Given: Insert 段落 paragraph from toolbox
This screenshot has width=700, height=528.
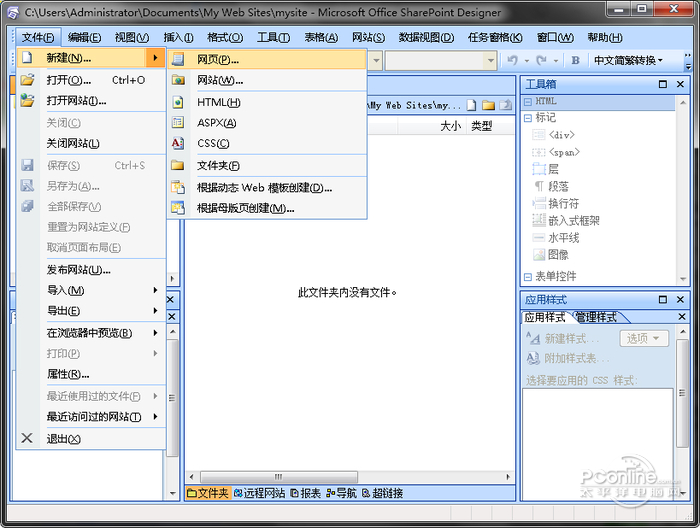Looking at the screenshot, I should coord(551,186).
